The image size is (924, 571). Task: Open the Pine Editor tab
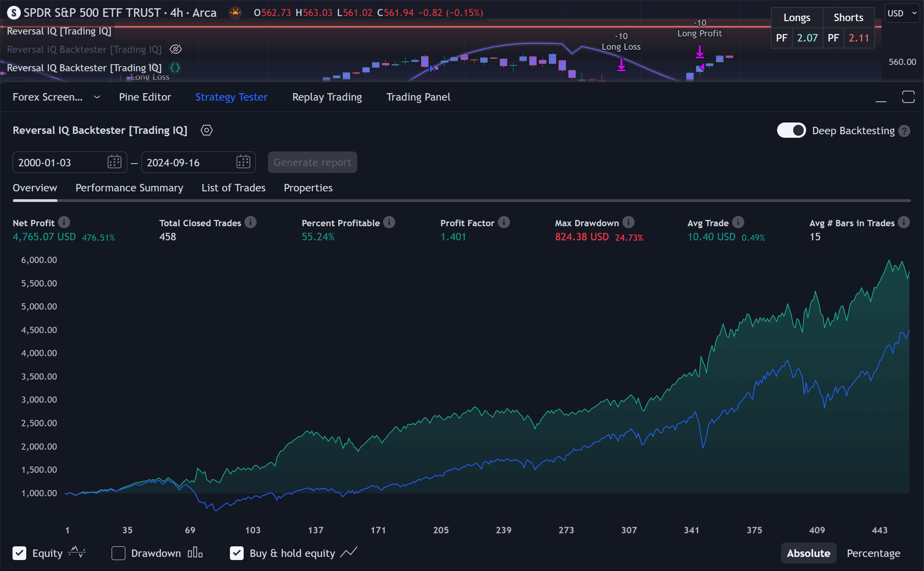pos(145,97)
